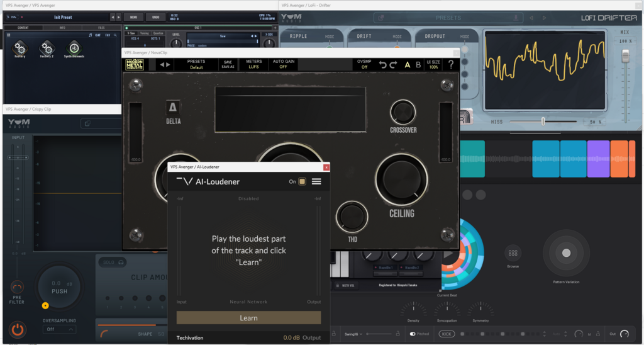644x345 pixels.
Task: Click the preset download icon in LoFi Drifter
Action: tap(516, 18)
